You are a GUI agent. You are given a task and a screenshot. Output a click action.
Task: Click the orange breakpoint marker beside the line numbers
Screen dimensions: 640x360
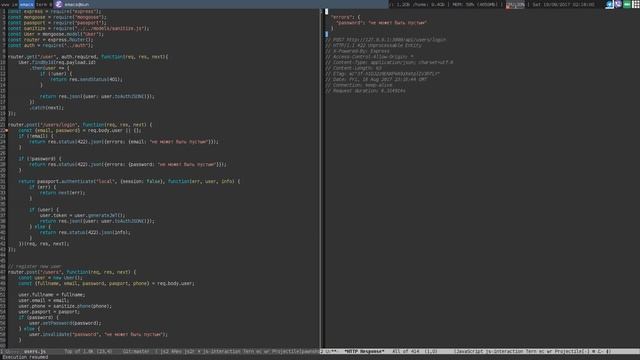click(7, 131)
